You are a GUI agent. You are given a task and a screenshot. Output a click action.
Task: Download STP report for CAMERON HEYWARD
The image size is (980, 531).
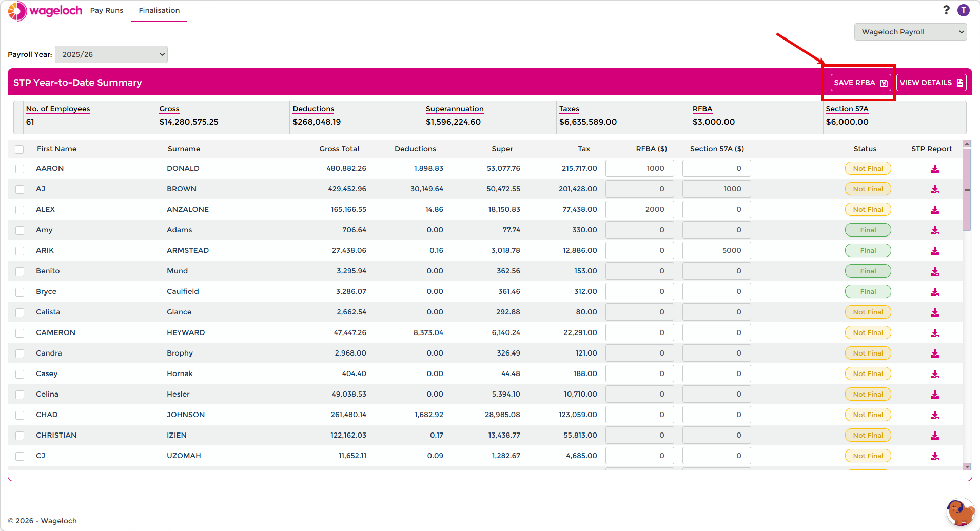click(935, 333)
